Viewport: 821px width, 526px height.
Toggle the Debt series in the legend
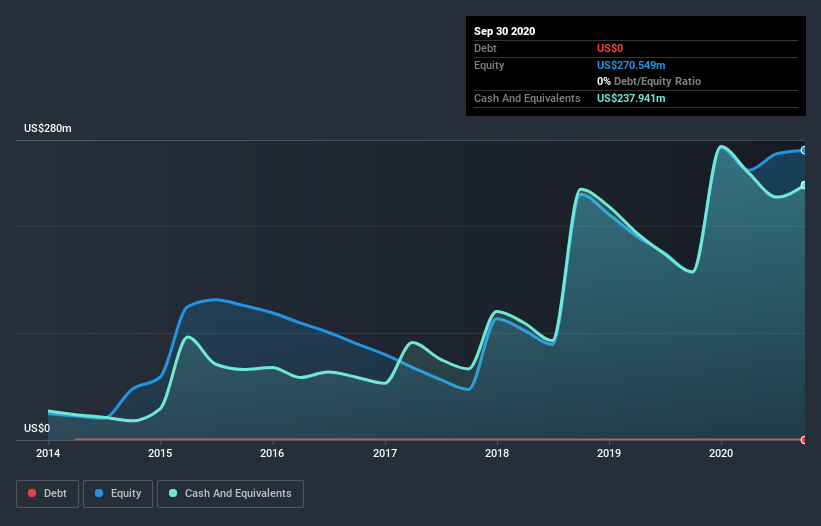tap(47, 494)
